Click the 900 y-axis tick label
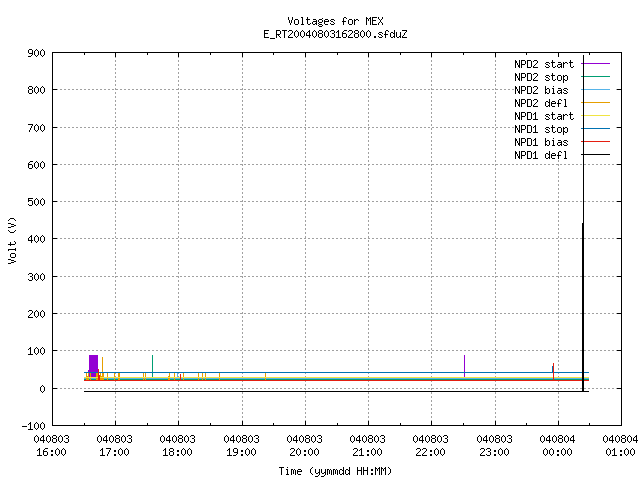The height and width of the screenshot is (480, 640). tap(36, 53)
